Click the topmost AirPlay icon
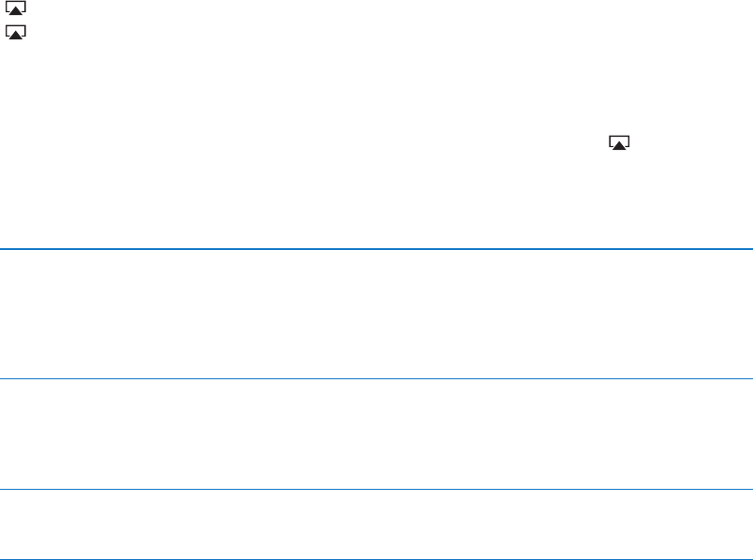The image size is (753, 560). click(15, 7)
